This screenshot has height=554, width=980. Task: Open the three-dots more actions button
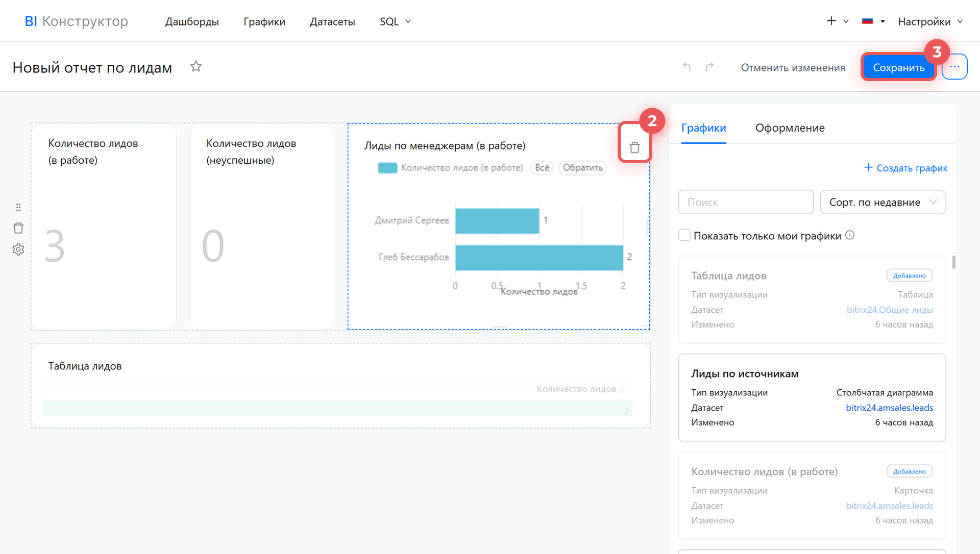(954, 67)
